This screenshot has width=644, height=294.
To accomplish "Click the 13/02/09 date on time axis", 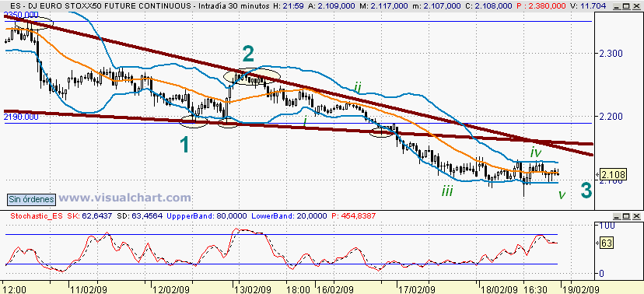I will click(x=254, y=289).
